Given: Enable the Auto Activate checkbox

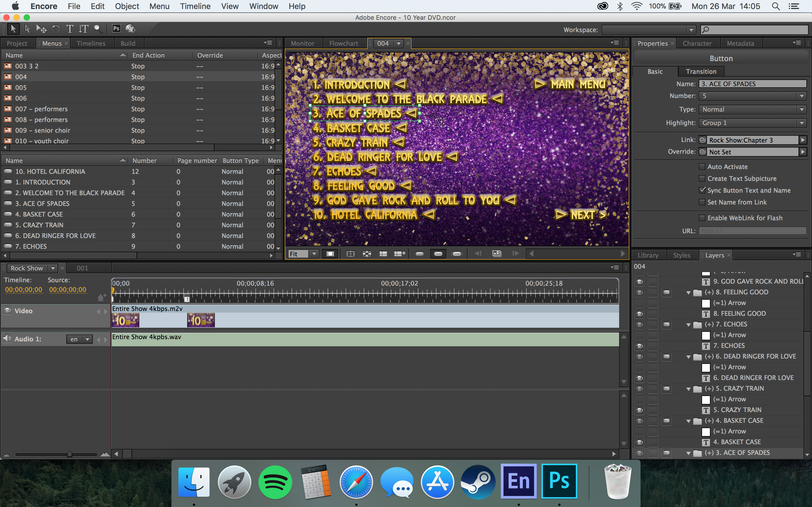Looking at the screenshot, I should pos(701,167).
